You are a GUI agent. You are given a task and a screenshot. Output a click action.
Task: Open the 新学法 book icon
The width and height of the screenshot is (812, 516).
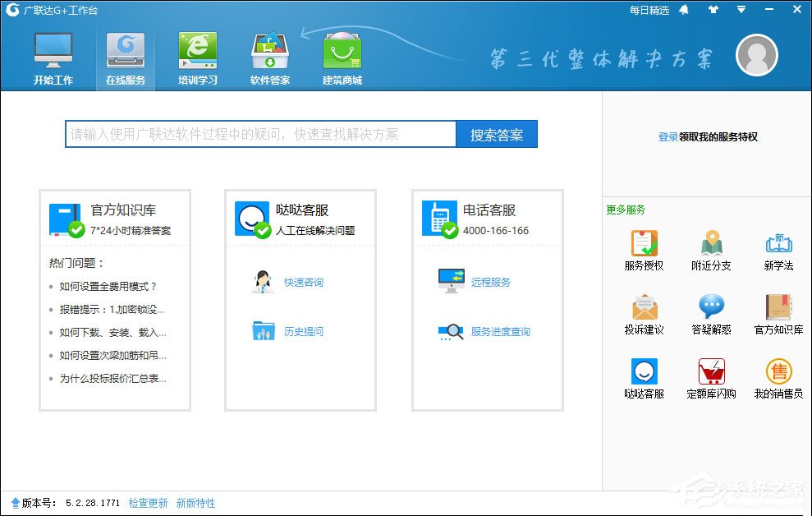point(778,244)
